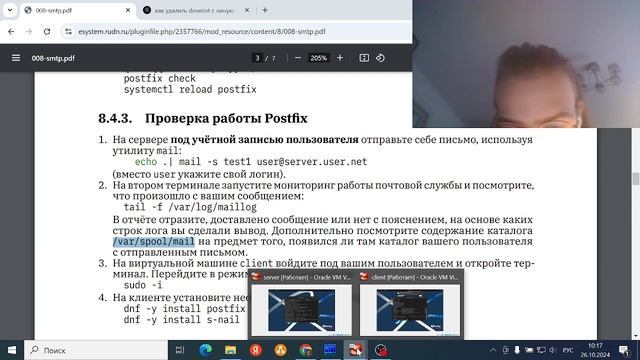Rotate the PDF counterclockwise

point(380,58)
